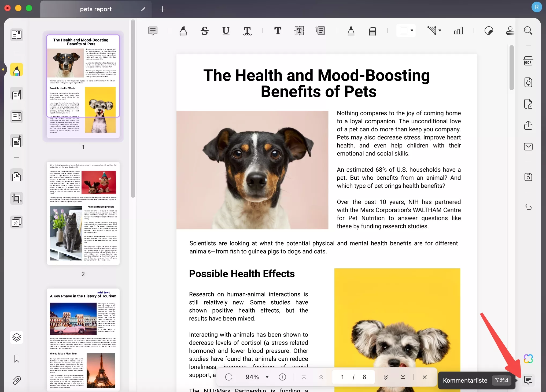Open the Reader mode in the left sidebar
This screenshot has height=392, width=546.
click(x=17, y=35)
